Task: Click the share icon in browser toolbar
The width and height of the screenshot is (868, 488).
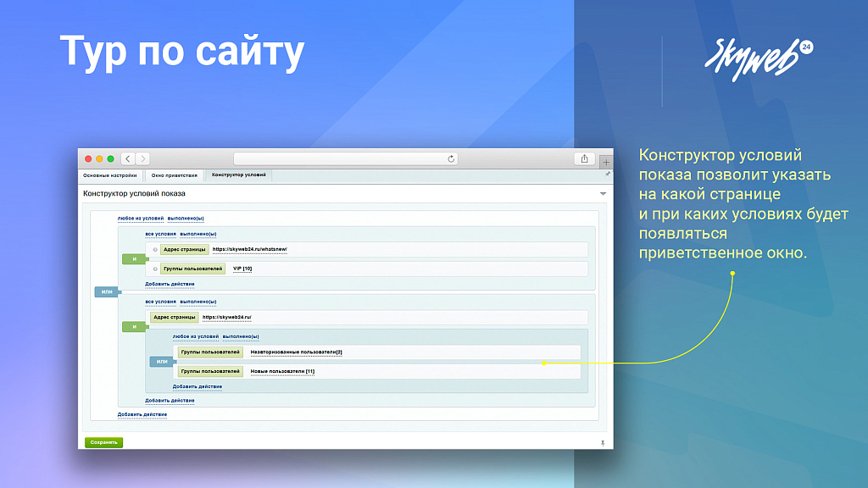Action: (x=582, y=158)
